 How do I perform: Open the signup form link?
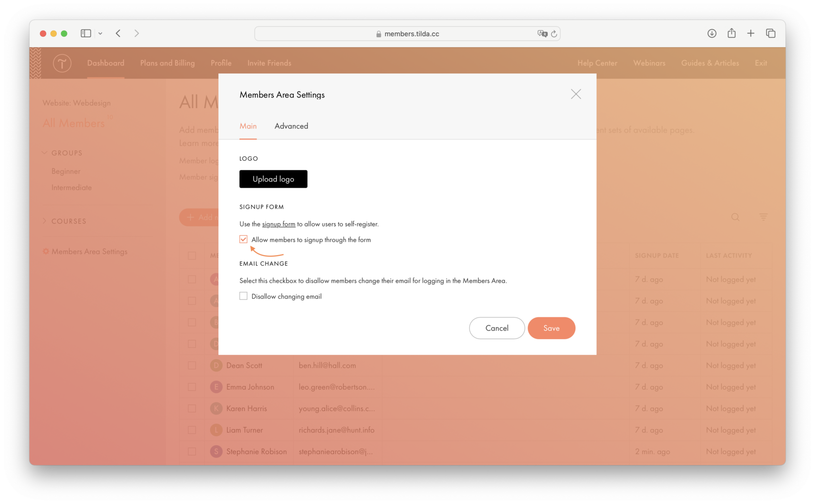tap(278, 224)
